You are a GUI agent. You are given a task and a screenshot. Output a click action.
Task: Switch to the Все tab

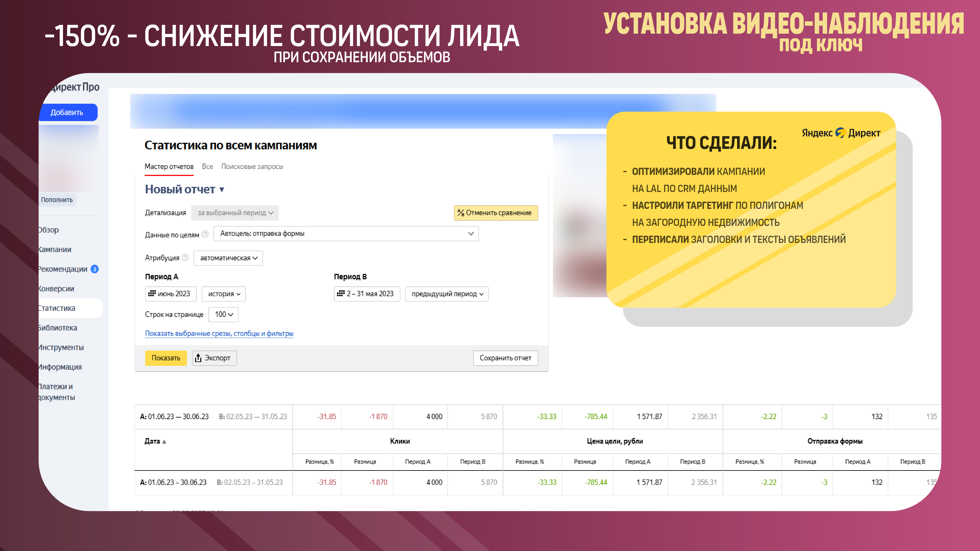[207, 167]
